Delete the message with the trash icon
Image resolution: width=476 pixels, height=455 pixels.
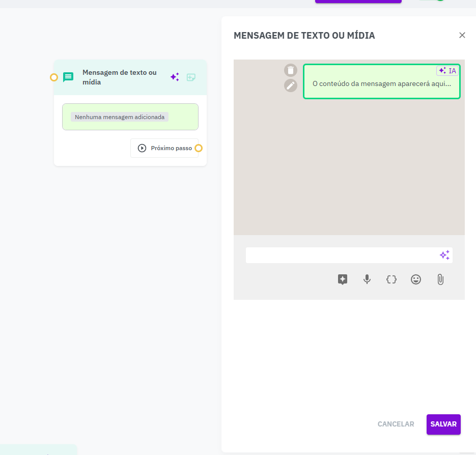(290, 70)
